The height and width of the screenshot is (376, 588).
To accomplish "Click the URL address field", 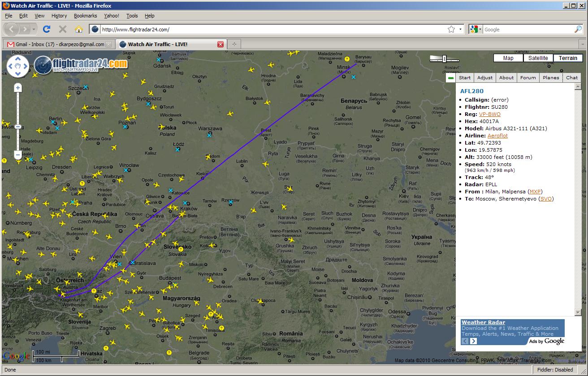I will click(x=273, y=30).
